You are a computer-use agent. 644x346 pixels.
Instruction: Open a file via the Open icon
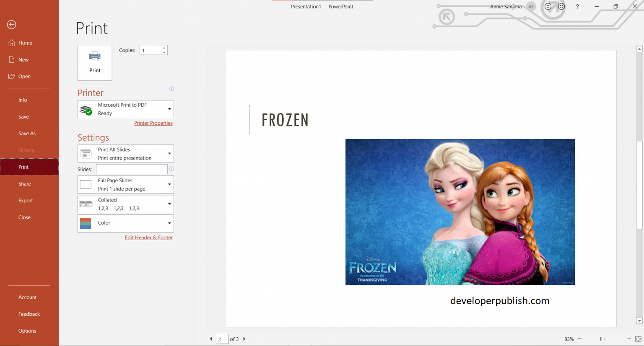click(11, 76)
